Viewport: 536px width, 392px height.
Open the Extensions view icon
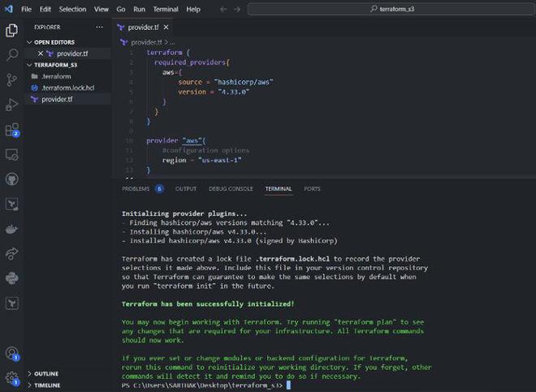12,130
